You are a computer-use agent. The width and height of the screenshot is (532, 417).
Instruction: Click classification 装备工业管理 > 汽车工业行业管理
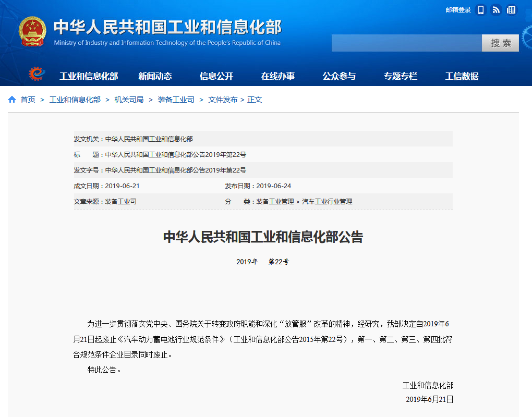(304, 201)
